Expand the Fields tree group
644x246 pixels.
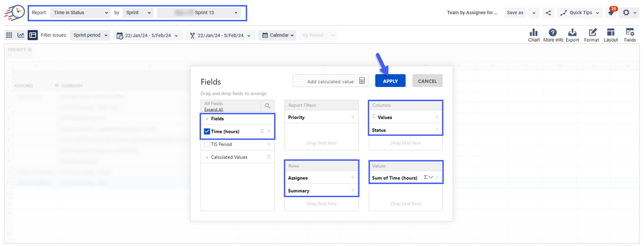point(207,119)
